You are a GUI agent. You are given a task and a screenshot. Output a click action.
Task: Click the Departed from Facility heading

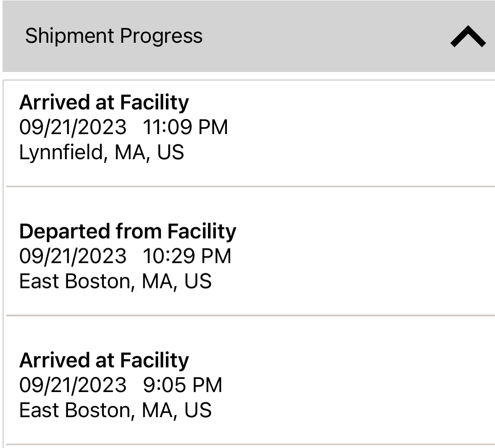128,231
